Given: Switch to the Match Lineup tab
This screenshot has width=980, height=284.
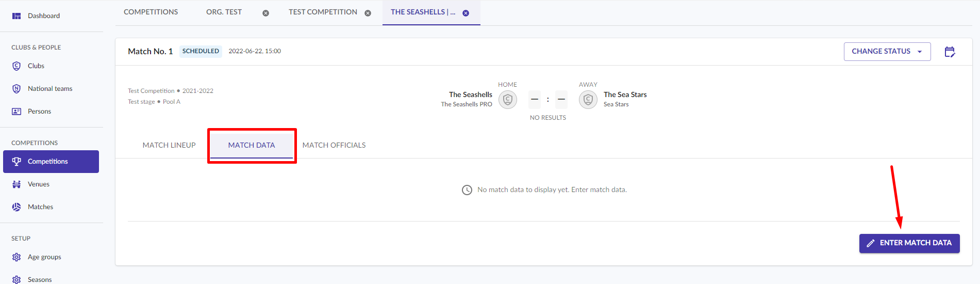Looking at the screenshot, I should pos(169,145).
